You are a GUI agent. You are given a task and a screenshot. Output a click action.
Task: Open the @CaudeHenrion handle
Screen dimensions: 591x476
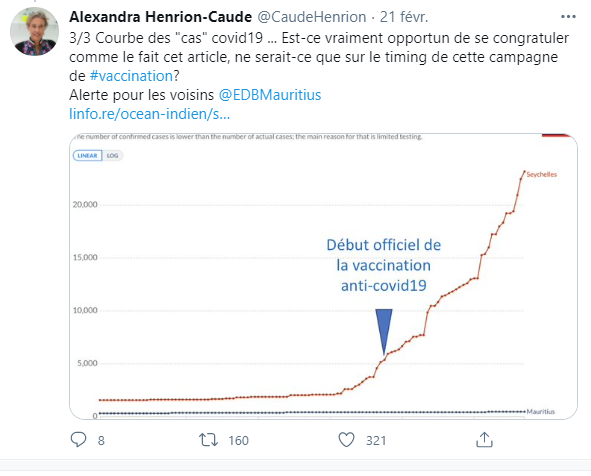pos(312,17)
